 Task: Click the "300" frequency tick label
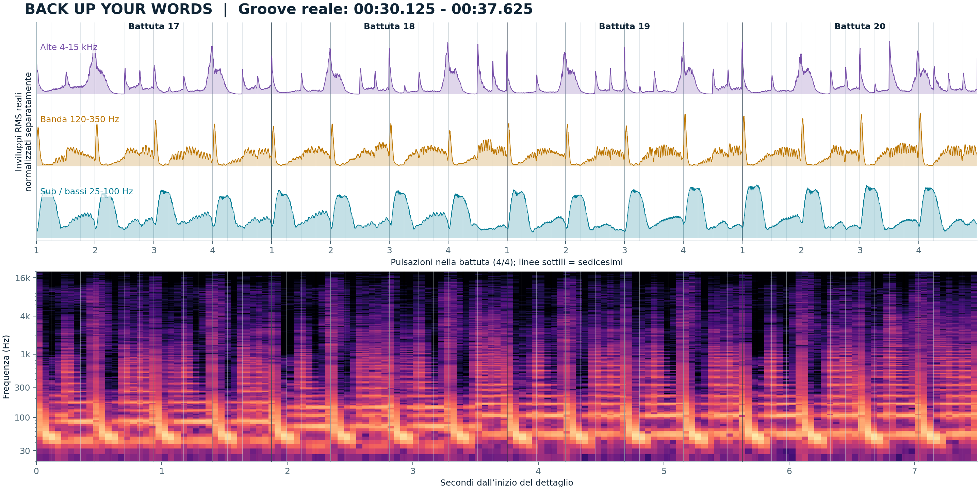point(22,388)
